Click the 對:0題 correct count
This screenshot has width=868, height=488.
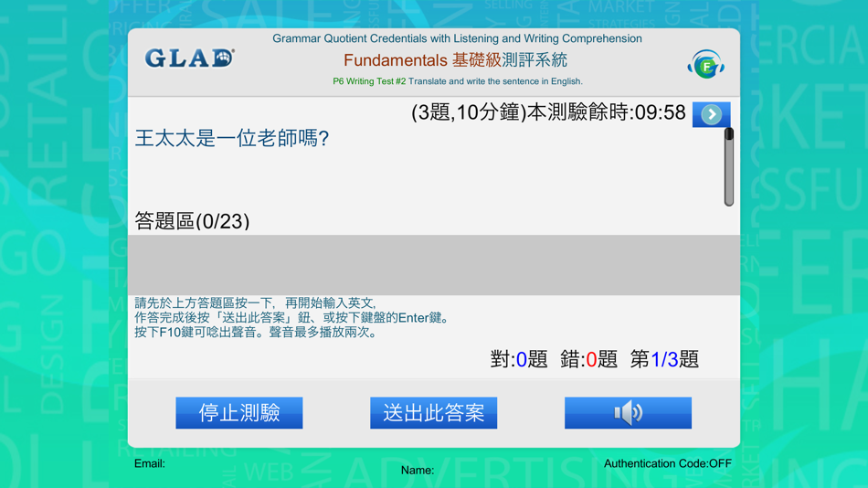coord(519,359)
